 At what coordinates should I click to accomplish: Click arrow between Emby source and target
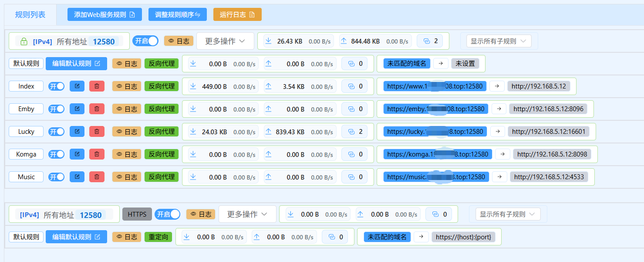499,109
